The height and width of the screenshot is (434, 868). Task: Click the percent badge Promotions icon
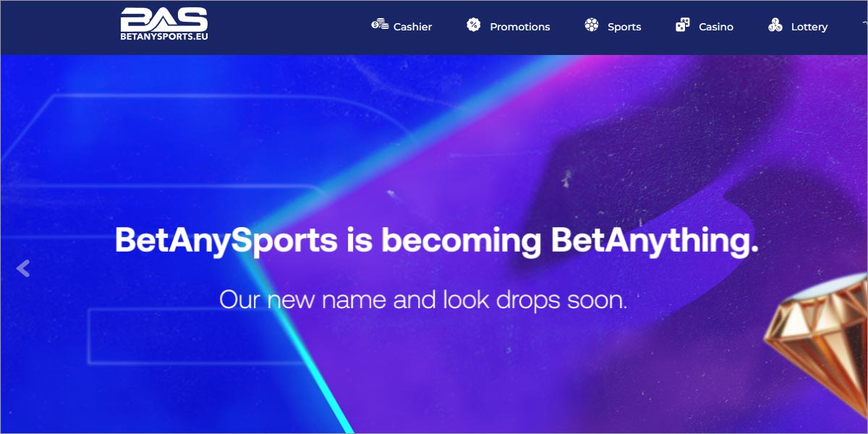point(474,25)
